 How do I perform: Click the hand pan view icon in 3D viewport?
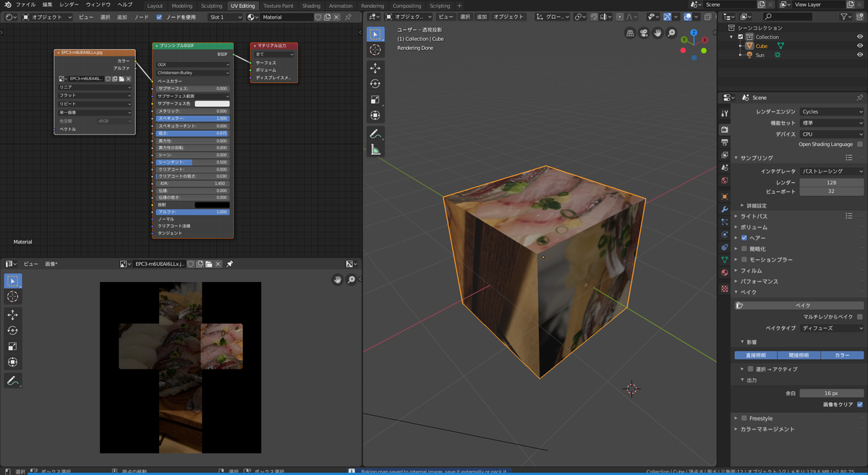pyautogui.click(x=658, y=33)
